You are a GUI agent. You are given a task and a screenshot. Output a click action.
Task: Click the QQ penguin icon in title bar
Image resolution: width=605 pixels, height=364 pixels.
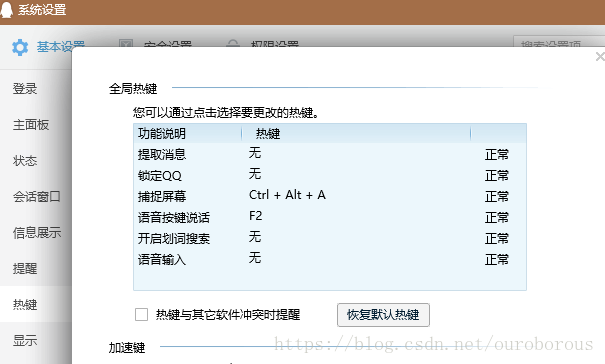(x=6, y=9)
